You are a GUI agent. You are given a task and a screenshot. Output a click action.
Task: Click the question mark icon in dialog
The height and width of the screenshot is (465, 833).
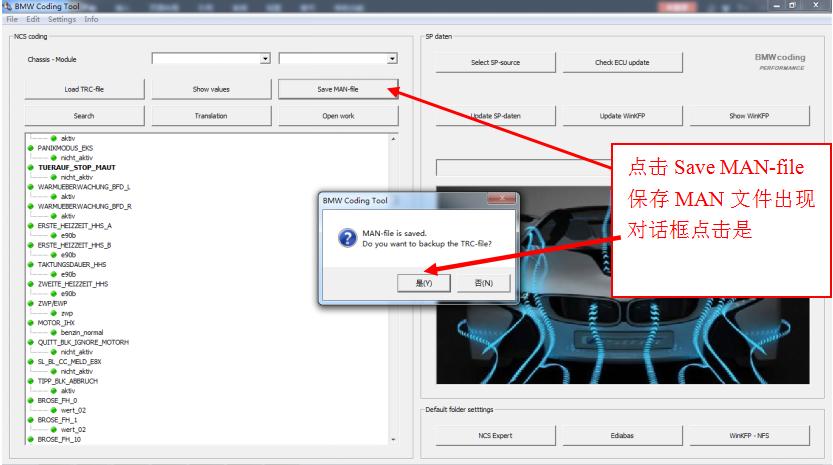347,238
